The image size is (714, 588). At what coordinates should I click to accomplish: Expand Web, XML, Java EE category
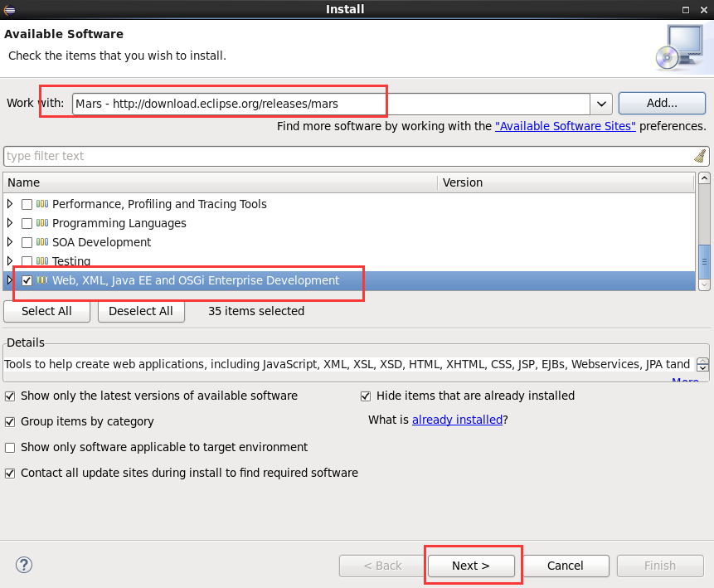[10, 280]
